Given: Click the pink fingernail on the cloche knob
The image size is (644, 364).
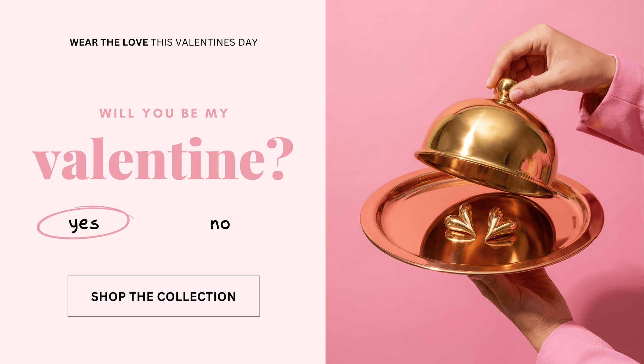Looking at the screenshot, I should pos(517,95).
